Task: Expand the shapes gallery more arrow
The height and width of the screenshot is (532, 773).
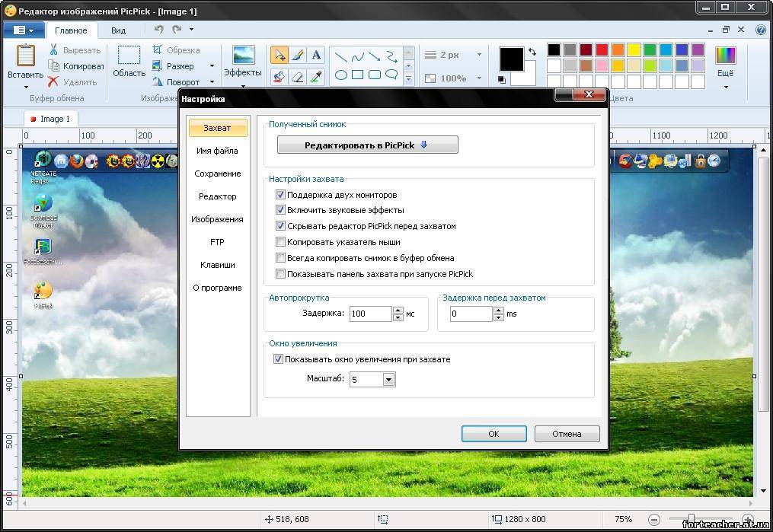Action: point(408,78)
